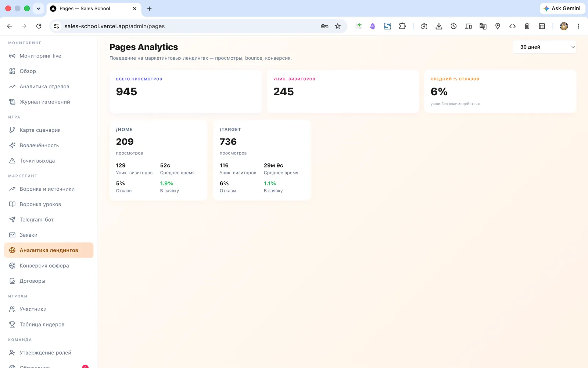Click the site info icon in address bar

[x=56, y=26]
